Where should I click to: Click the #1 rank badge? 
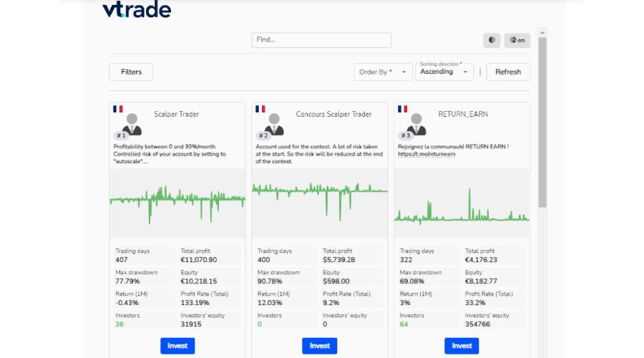click(x=120, y=135)
